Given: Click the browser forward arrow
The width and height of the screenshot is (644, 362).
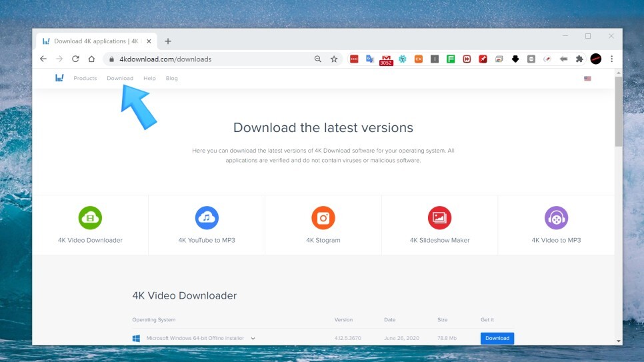Looking at the screenshot, I should coord(59,59).
